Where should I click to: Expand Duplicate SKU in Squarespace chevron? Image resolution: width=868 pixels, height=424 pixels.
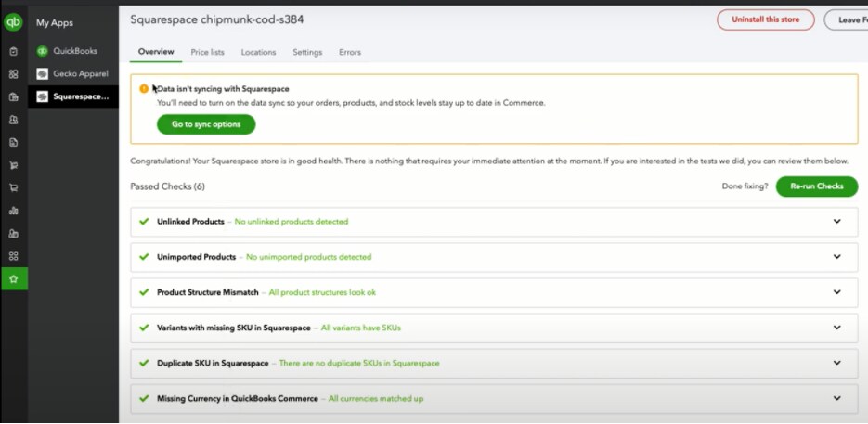point(837,363)
